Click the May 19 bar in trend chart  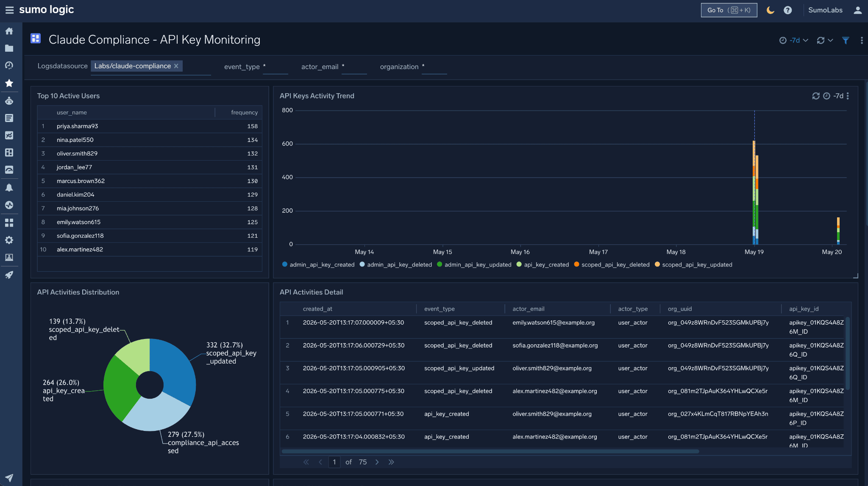pyautogui.click(x=754, y=193)
